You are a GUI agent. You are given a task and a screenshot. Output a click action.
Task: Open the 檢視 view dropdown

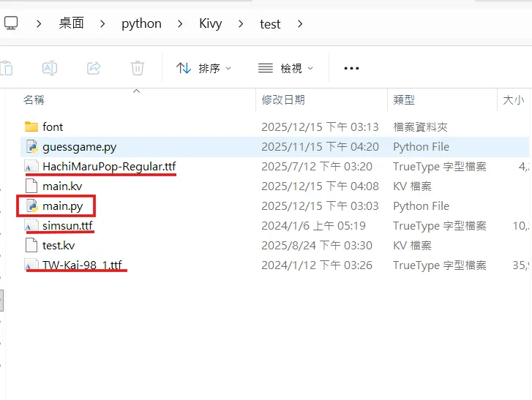(x=285, y=69)
